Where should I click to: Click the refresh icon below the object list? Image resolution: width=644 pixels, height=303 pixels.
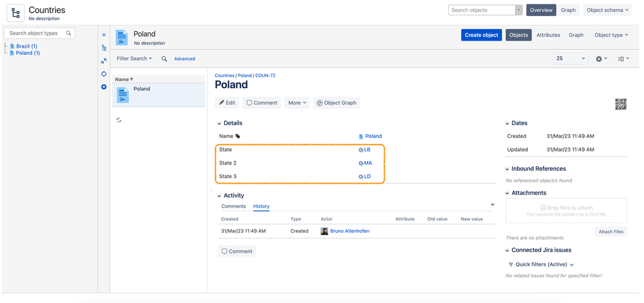coord(119,120)
